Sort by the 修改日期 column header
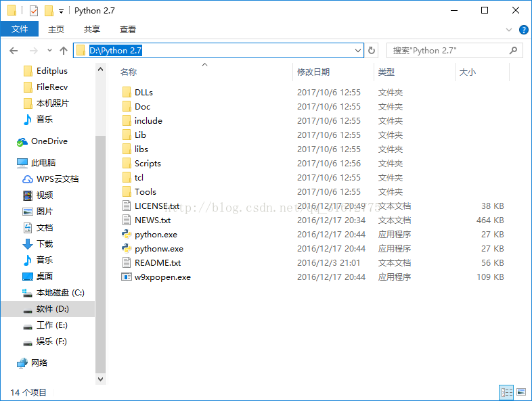Image resolution: width=532 pixels, height=401 pixels. (313, 72)
